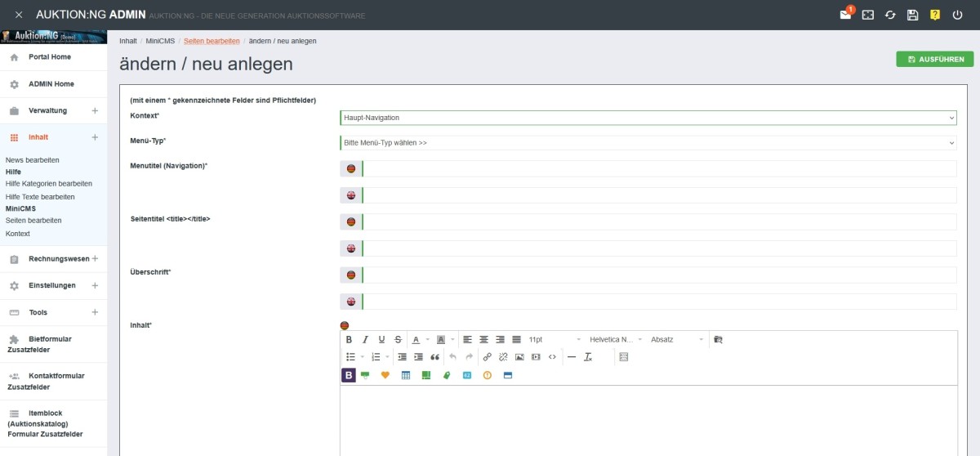Click the clear formatting icon
The height and width of the screenshot is (456, 980).
pyautogui.click(x=588, y=357)
